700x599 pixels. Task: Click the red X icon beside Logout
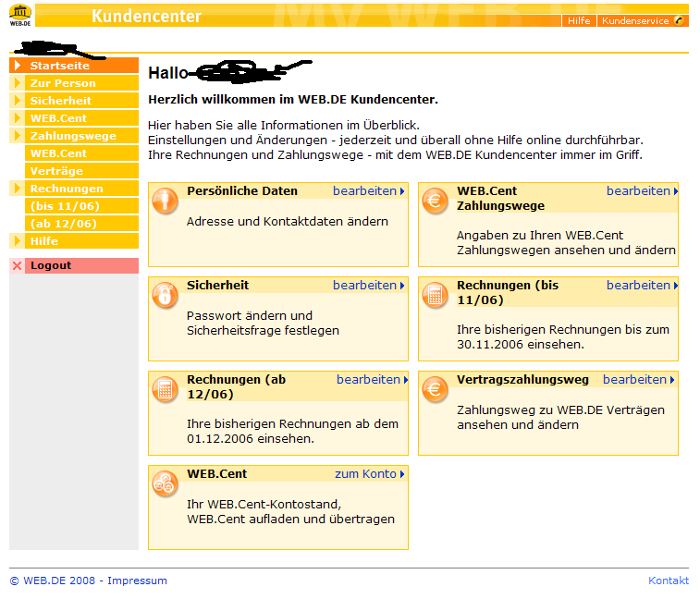(x=17, y=266)
